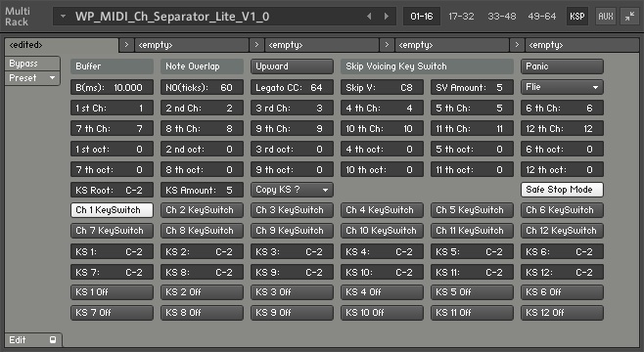644x352 pixels.
Task: Toggle the AUX panel button
Action: 606,17
